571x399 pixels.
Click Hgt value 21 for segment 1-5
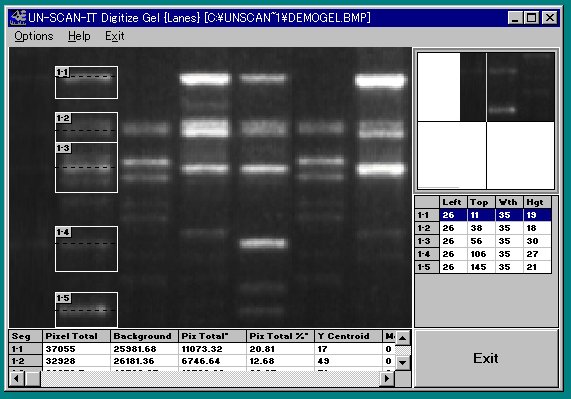coord(537,267)
